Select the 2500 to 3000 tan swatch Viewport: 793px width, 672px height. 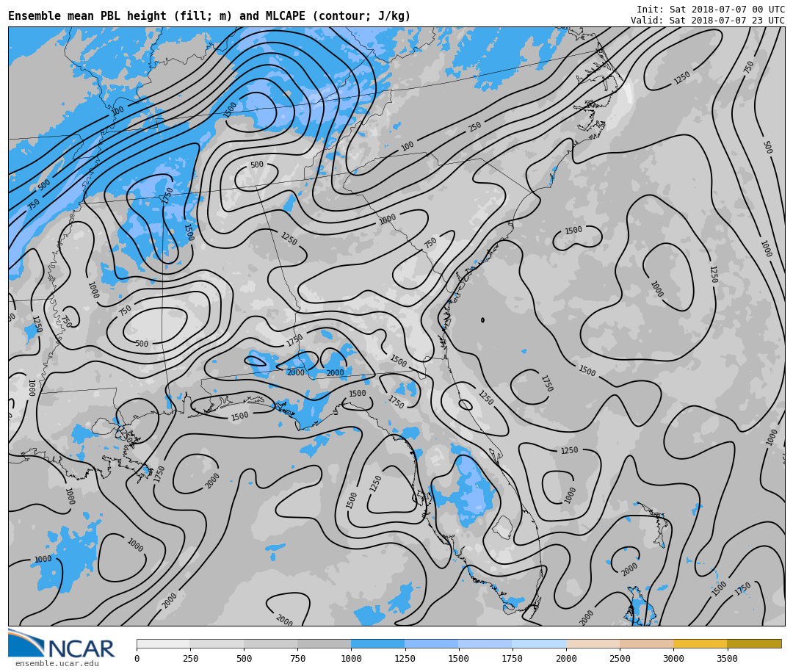tap(646, 643)
